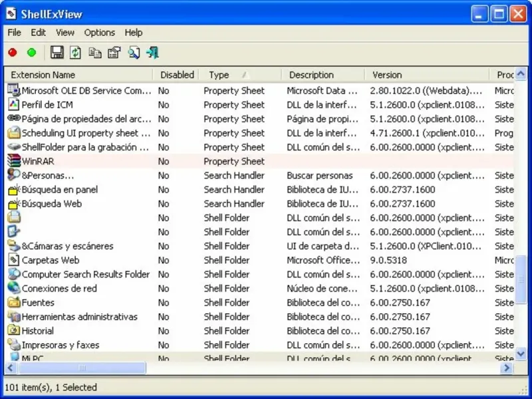Click the Núcleo de cone… description cell
Image resolution: width=532 pixels, height=399 pixels.
point(322,289)
